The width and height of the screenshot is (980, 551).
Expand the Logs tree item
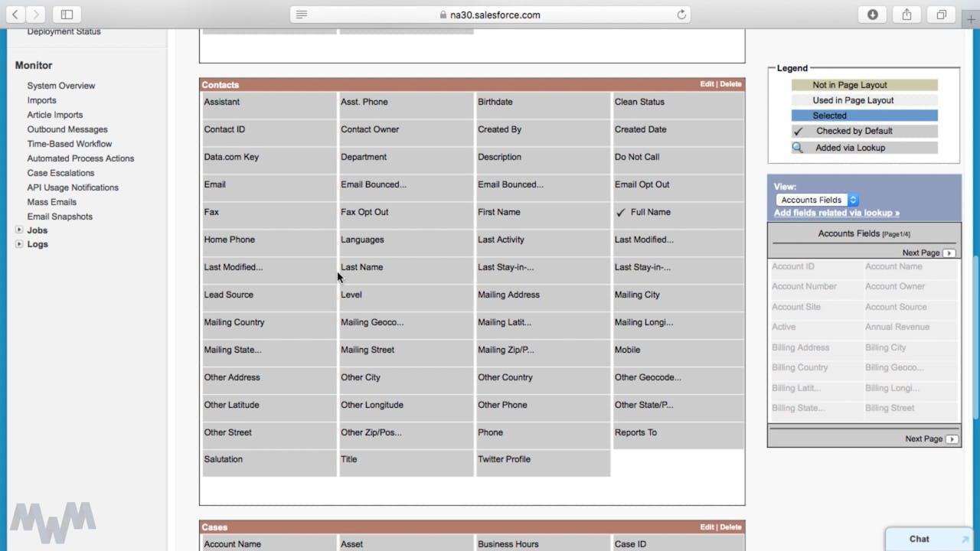coord(19,244)
